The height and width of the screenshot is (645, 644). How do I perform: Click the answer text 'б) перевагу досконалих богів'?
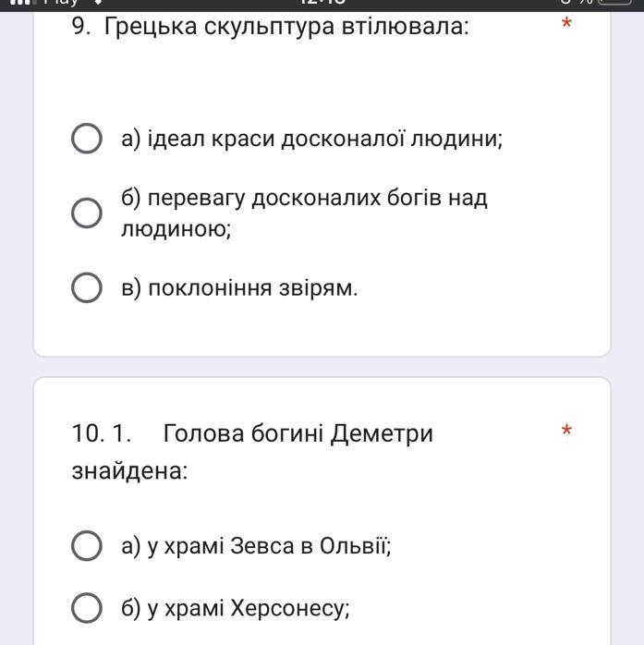pos(304,198)
